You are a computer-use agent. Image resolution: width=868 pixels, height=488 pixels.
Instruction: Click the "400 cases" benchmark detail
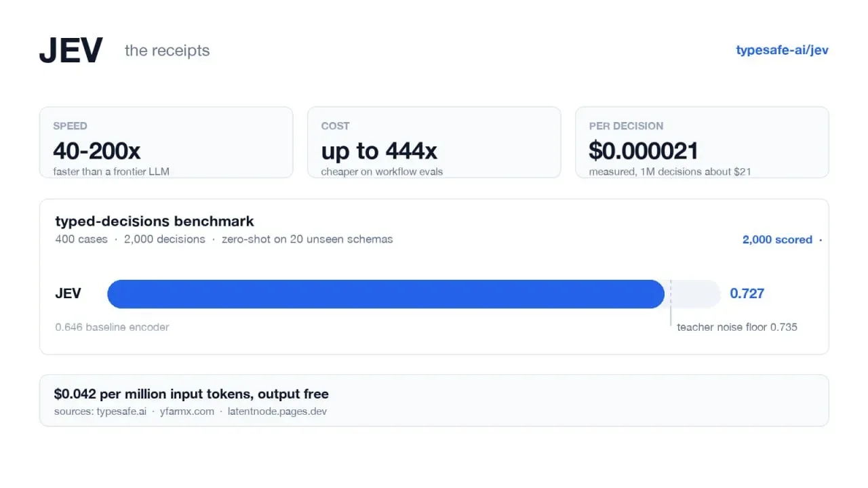coord(81,239)
